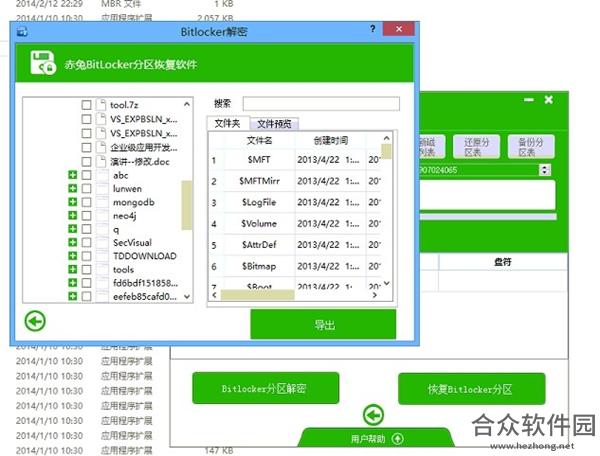Close the Bitlocker解密 dialog
Screen dimensions: 600x456
[398, 29]
